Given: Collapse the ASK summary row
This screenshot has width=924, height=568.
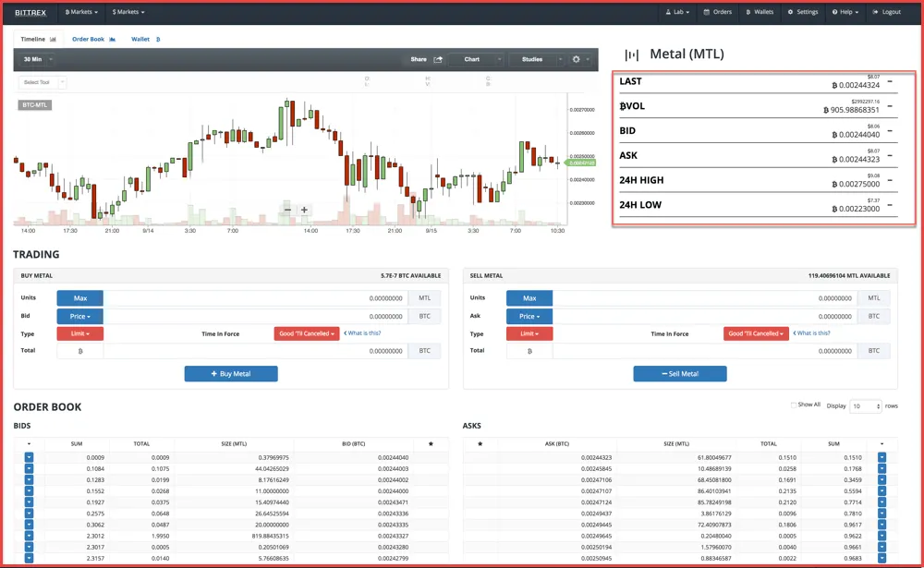Looking at the screenshot, I should tap(890, 155).
